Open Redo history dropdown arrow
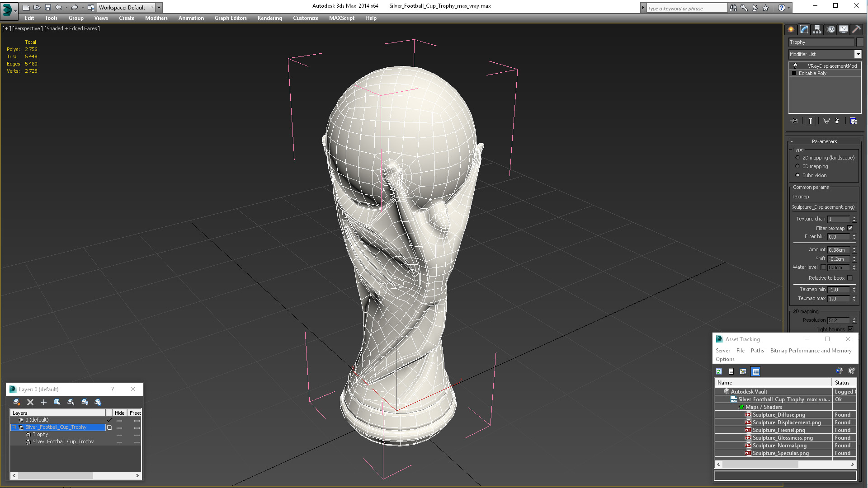 [x=83, y=7]
